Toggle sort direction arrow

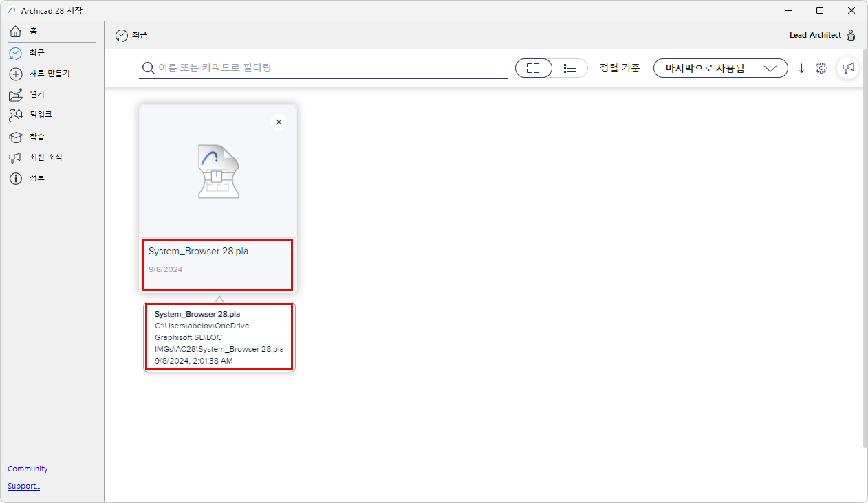click(801, 68)
